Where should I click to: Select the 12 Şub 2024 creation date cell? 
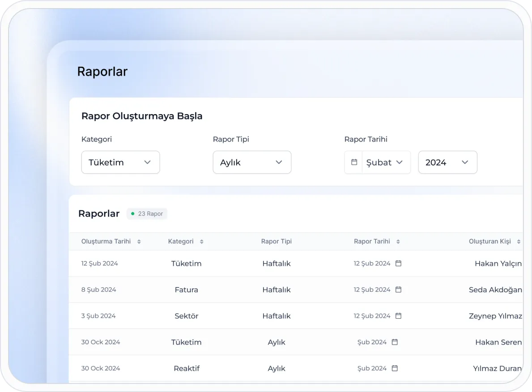(99, 264)
